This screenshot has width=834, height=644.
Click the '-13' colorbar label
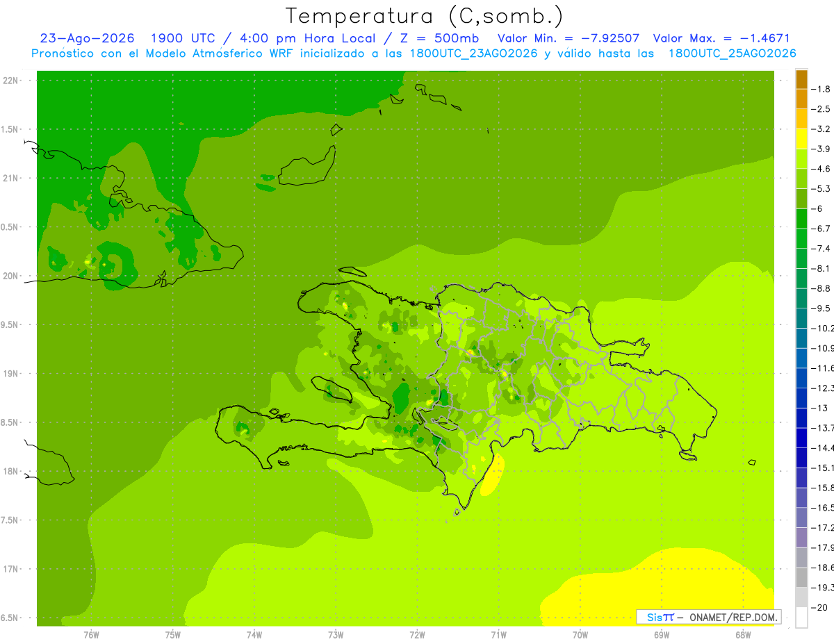(819, 408)
